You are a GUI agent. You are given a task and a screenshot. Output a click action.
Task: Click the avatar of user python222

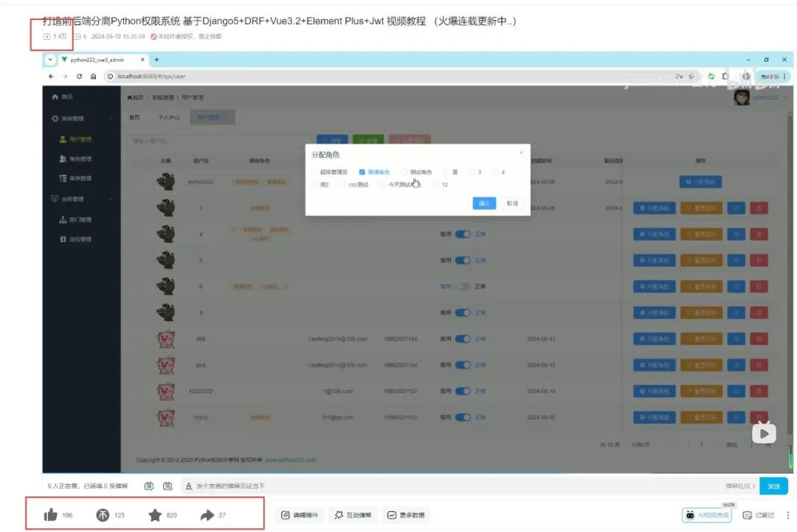166,182
